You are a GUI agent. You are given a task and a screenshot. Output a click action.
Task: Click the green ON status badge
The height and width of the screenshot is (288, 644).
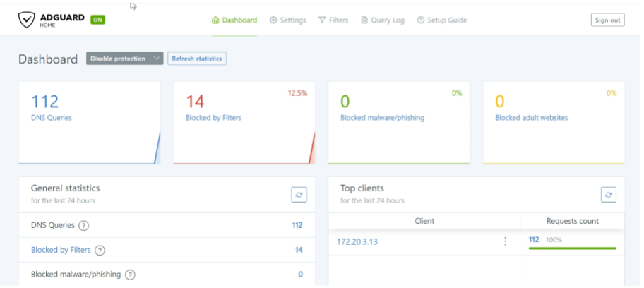pos(97,20)
